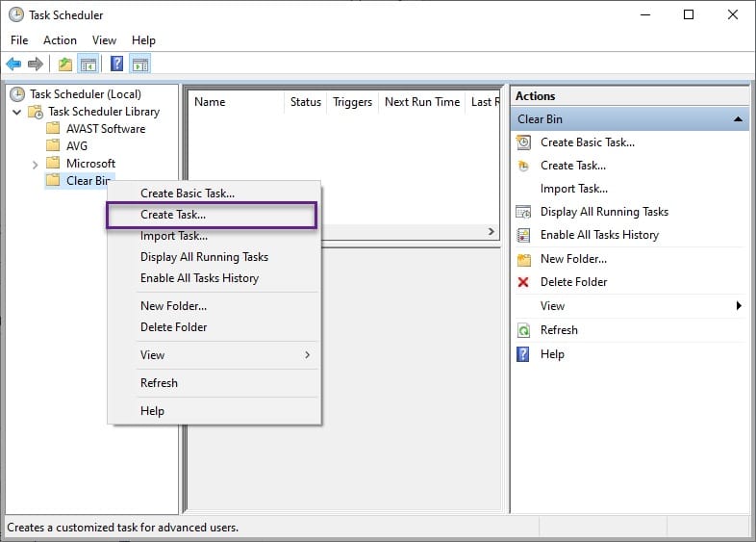Select the AVAST Software folder
Screen dimensions: 756x542
click(106, 129)
